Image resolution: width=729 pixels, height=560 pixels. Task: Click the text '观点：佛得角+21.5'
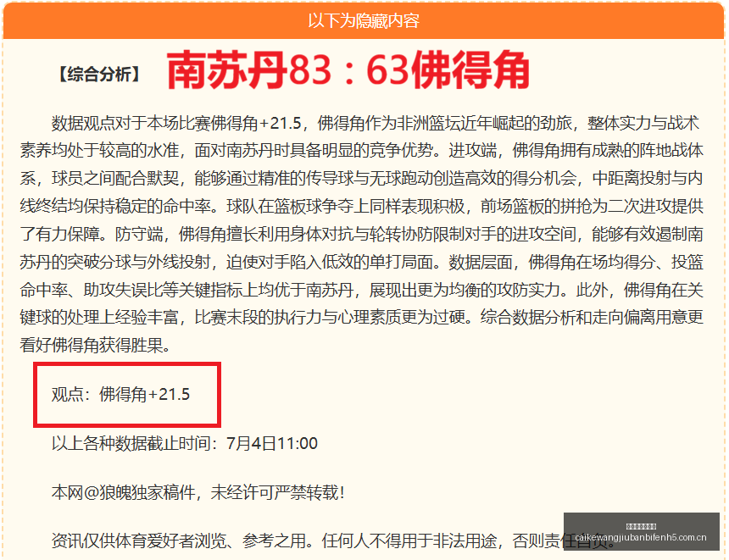[121, 395]
